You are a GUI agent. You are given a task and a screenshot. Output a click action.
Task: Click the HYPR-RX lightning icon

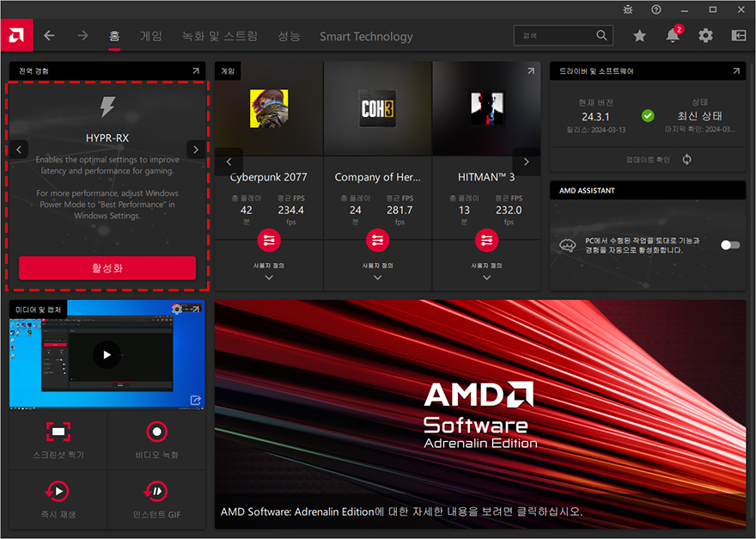coord(107,107)
